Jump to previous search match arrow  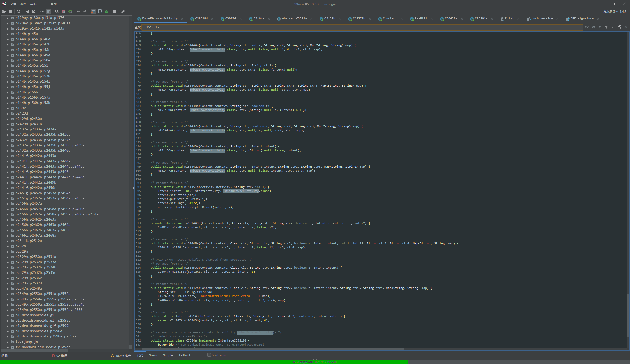(606, 27)
